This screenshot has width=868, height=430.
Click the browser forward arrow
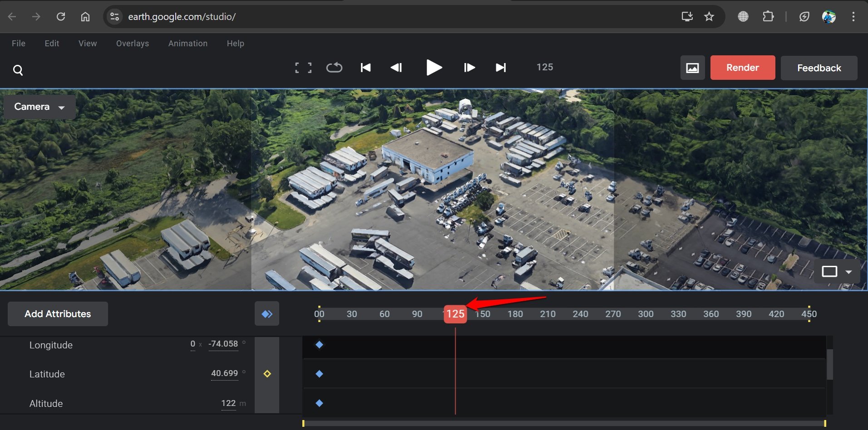36,17
